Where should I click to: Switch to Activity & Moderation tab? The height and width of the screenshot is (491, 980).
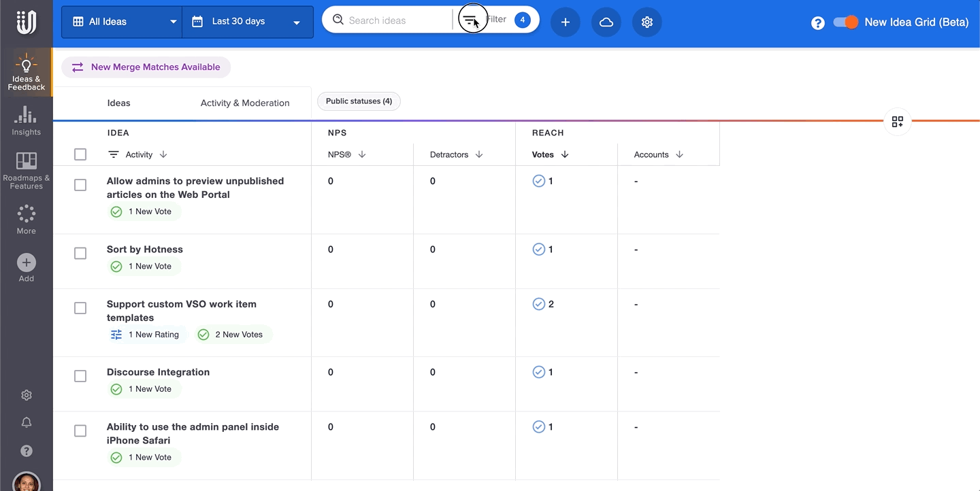[245, 103]
